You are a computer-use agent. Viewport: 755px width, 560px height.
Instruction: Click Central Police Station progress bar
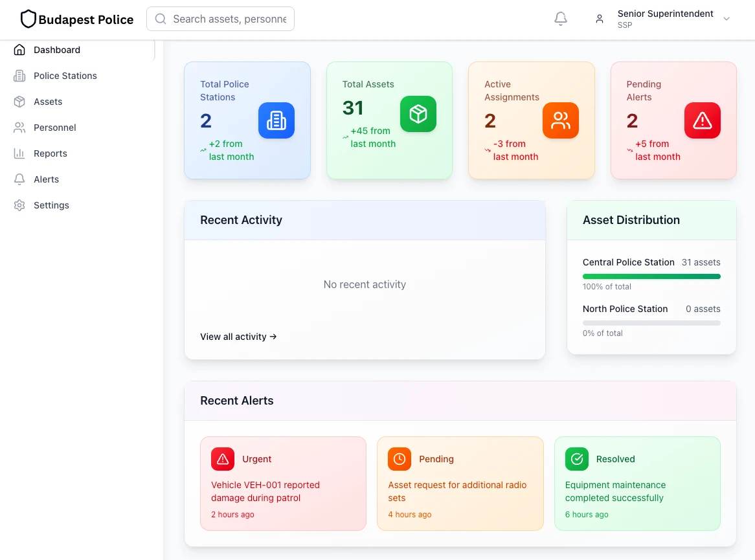[651, 276]
